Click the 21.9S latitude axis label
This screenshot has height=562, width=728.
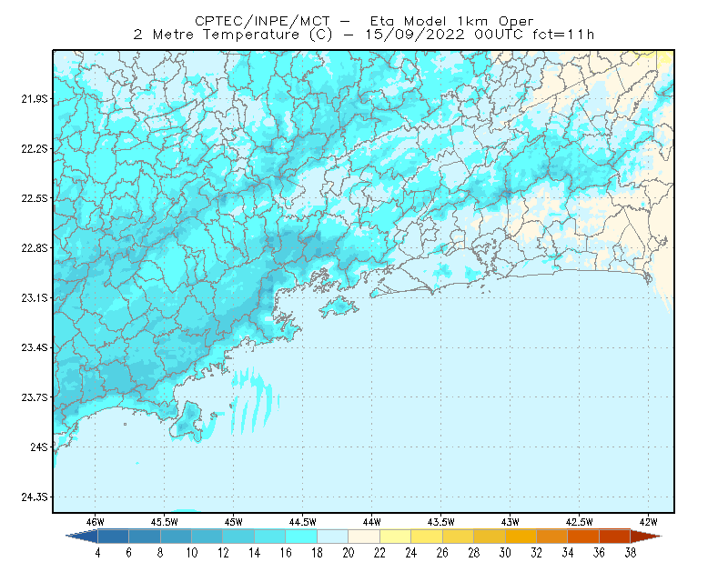(35, 99)
